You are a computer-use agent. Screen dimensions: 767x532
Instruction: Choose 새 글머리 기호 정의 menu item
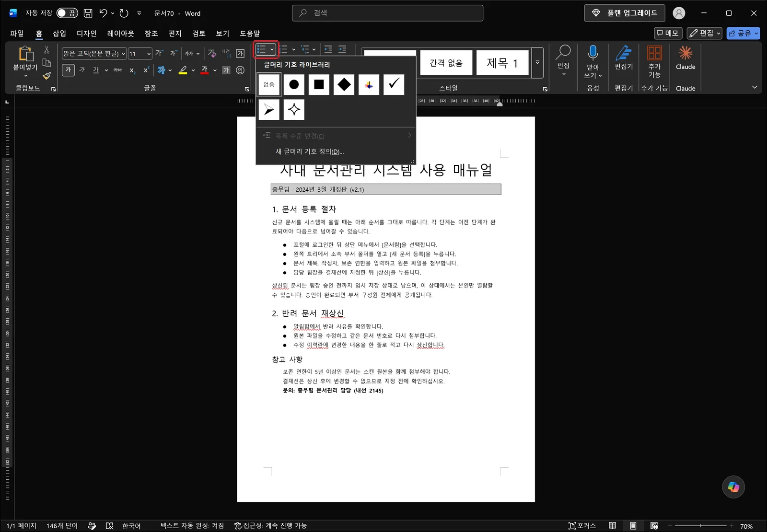coord(336,151)
